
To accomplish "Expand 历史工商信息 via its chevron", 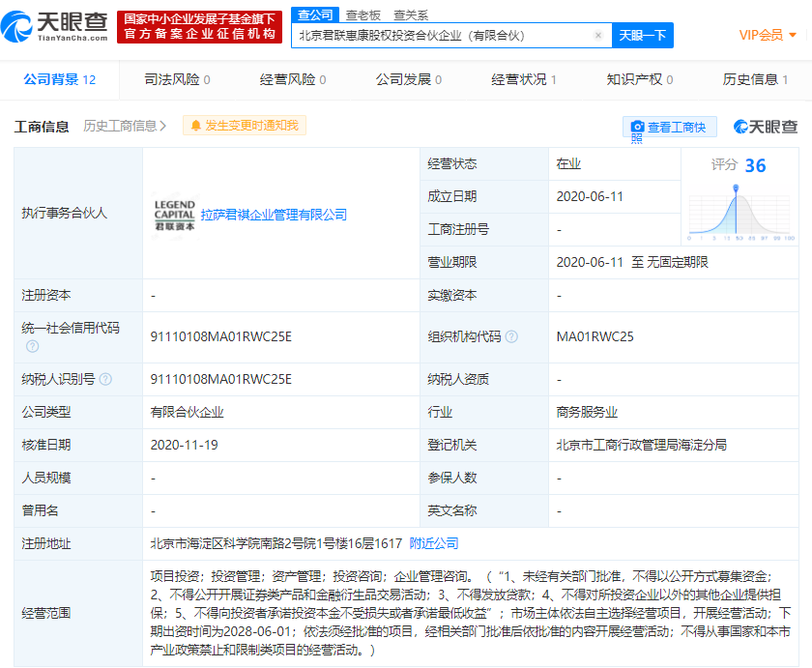I will pyautogui.click(x=163, y=126).
